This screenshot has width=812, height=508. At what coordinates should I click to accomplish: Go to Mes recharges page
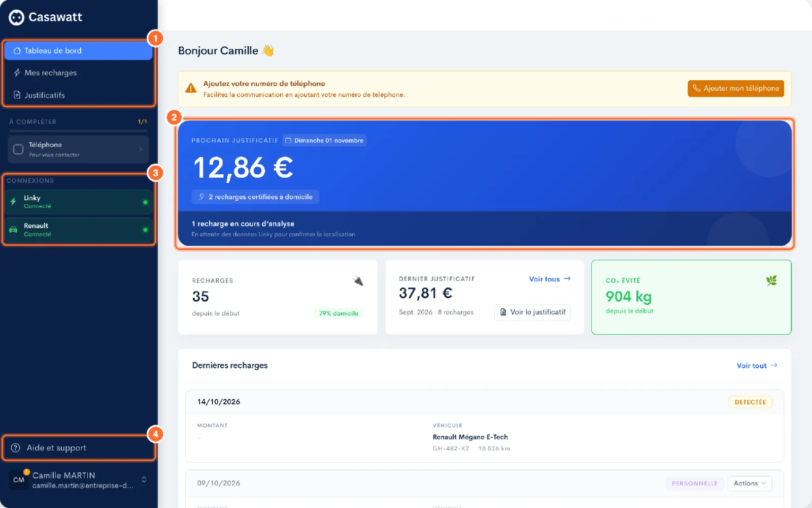pos(78,73)
